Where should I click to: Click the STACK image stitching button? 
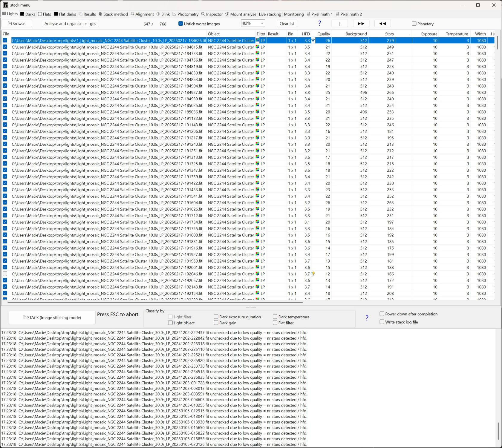click(x=52, y=317)
